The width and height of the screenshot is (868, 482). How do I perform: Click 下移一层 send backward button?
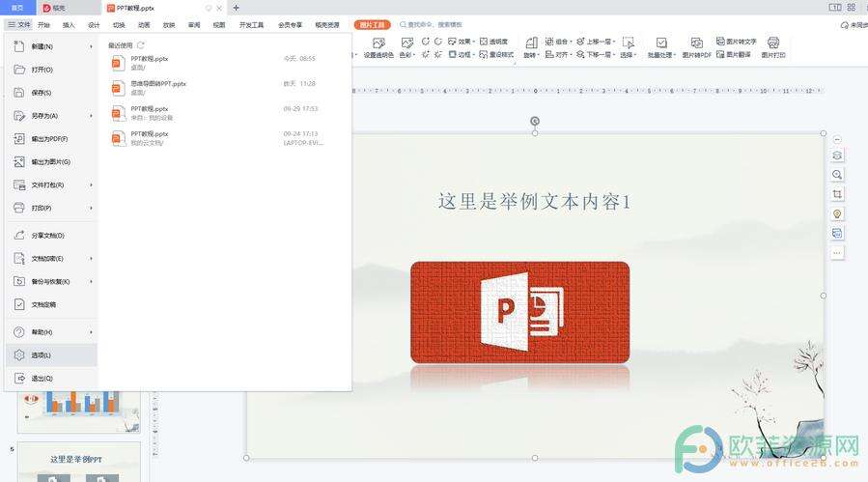pyautogui.click(x=596, y=55)
